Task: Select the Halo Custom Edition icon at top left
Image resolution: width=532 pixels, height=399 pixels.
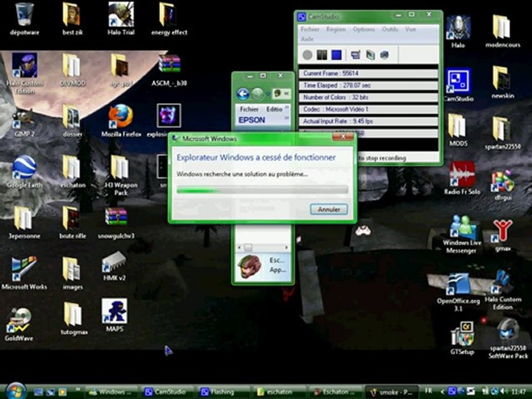Action: coord(24,73)
